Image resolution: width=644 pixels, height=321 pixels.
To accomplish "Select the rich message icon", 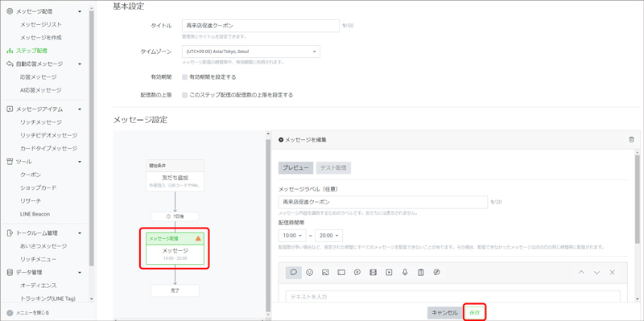I will click(x=357, y=272).
